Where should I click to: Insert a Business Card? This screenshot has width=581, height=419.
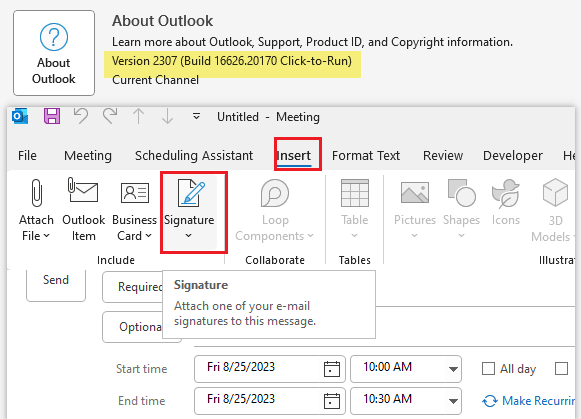pos(135,210)
